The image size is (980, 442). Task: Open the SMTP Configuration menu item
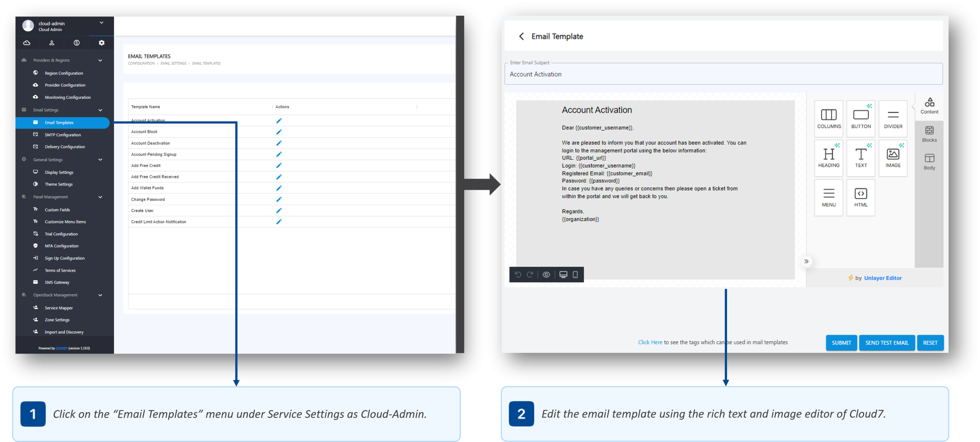(x=62, y=134)
